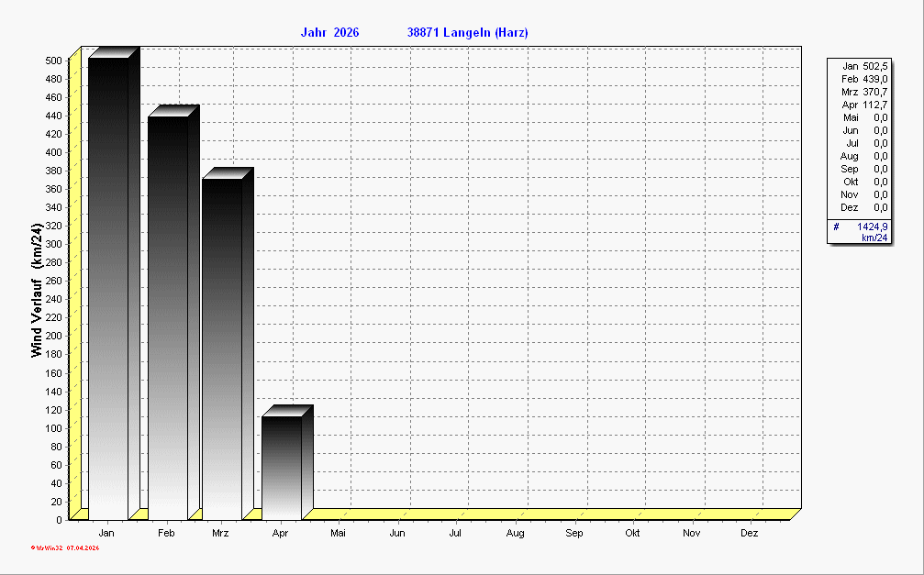Click the 0 tick on the y-axis

[x=59, y=520]
